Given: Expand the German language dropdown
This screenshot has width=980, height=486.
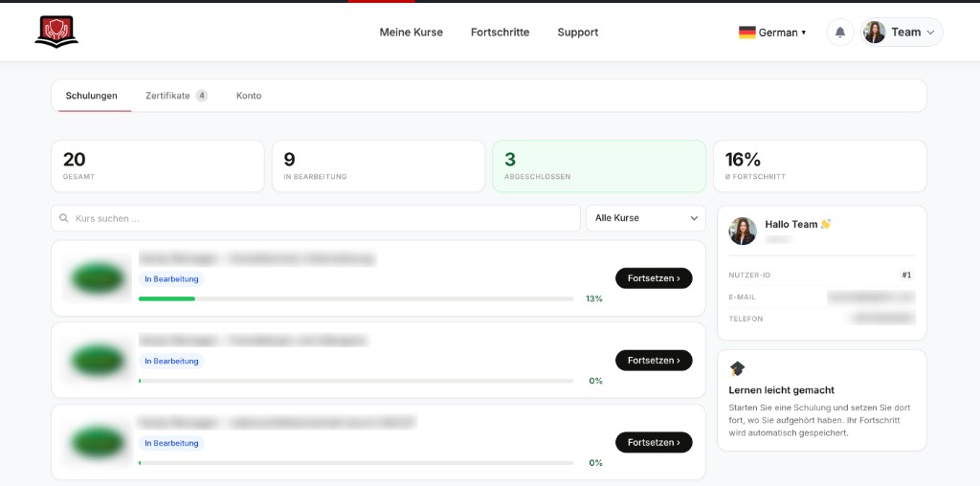Looking at the screenshot, I should (x=772, y=33).
